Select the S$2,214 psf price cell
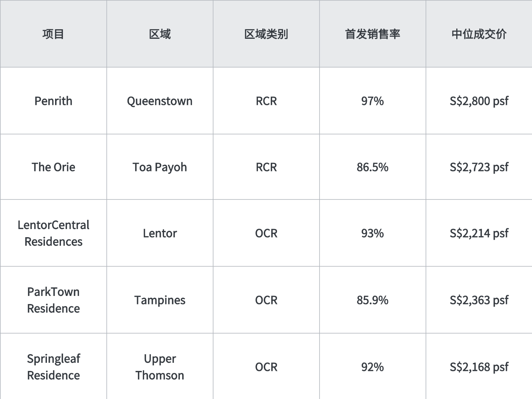This screenshot has width=532, height=399. [479, 233]
